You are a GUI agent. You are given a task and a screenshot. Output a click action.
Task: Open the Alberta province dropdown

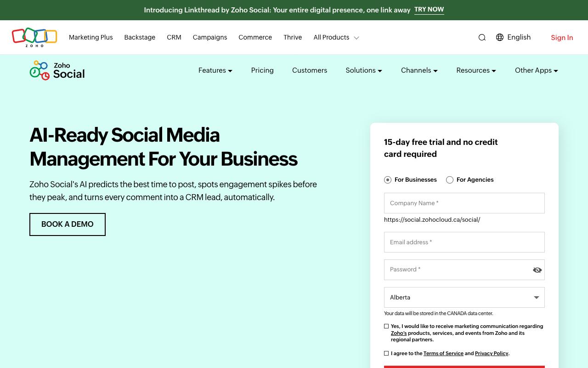point(464,298)
